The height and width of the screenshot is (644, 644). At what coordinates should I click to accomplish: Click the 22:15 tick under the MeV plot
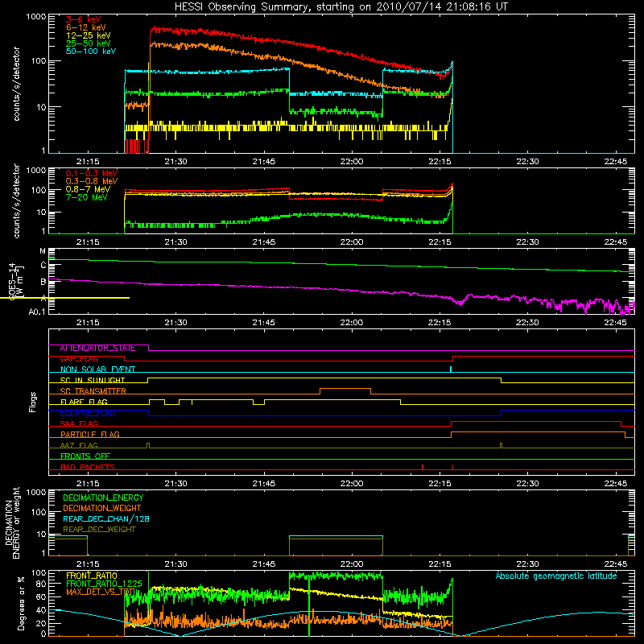click(x=440, y=242)
